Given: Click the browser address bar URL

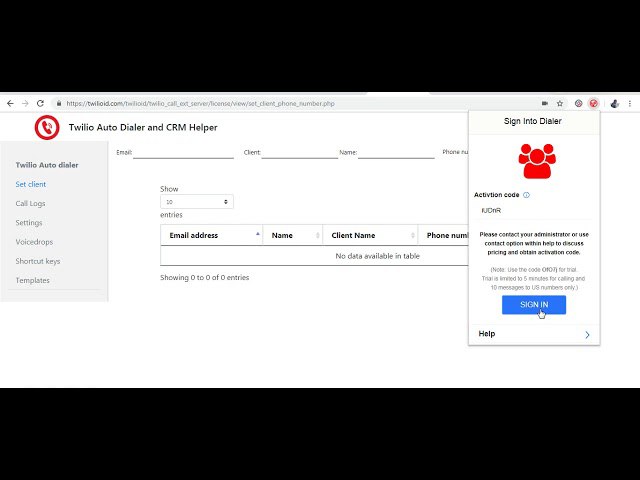Looking at the screenshot, I should coord(200,104).
